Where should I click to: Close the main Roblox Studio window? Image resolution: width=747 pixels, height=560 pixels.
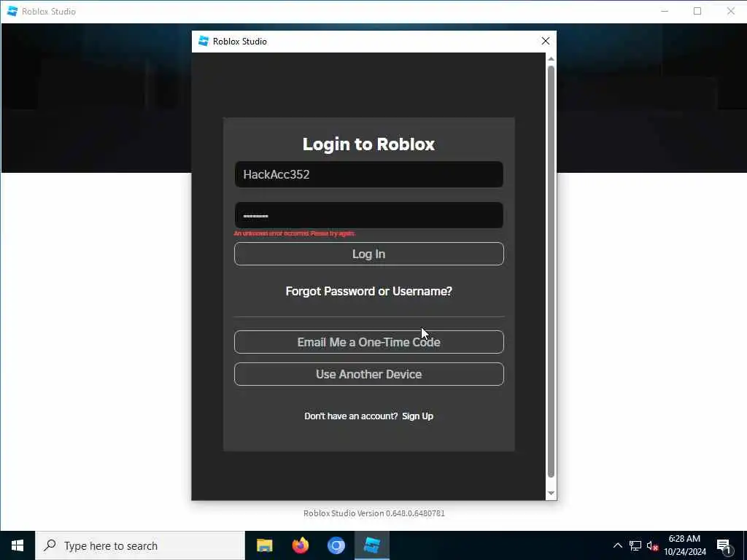point(731,11)
